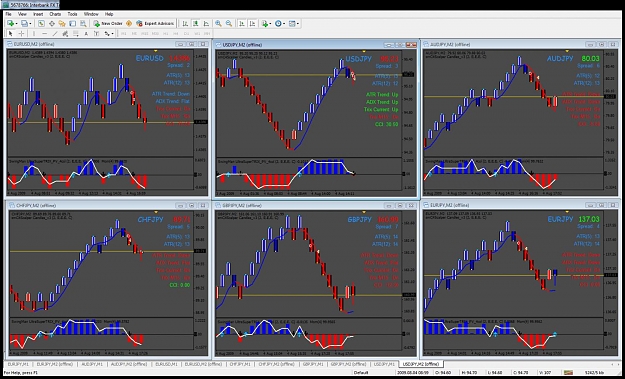Screen dimensions: 625x379
Task: Select the arrows drawing tool
Action: click(x=107, y=34)
